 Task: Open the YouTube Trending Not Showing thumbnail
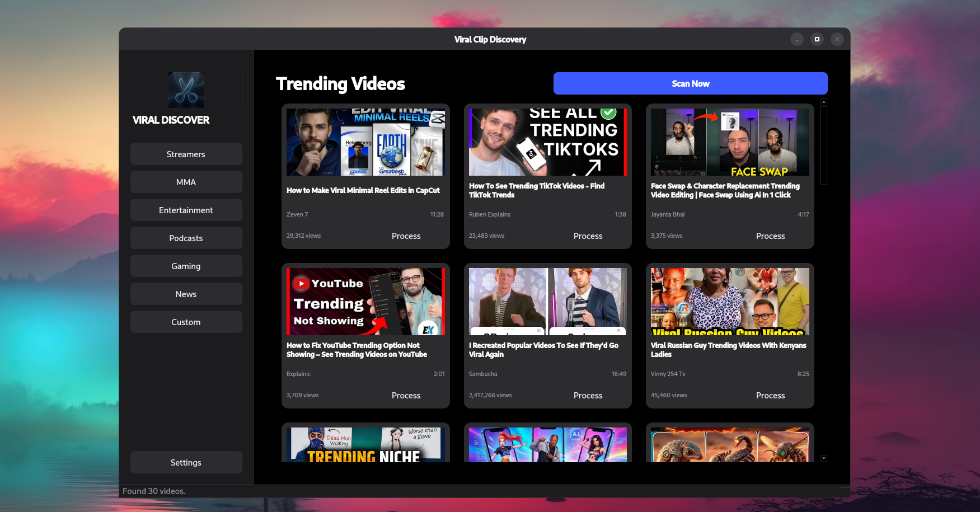point(365,302)
